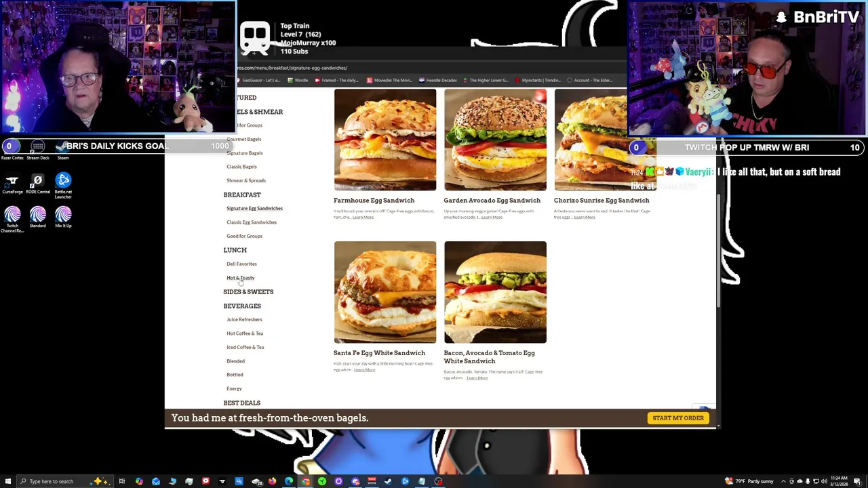Image resolution: width=868 pixels, height=488 pixels.
Task: Open the GeoGuessr bookmark
Action: [258, 80]
